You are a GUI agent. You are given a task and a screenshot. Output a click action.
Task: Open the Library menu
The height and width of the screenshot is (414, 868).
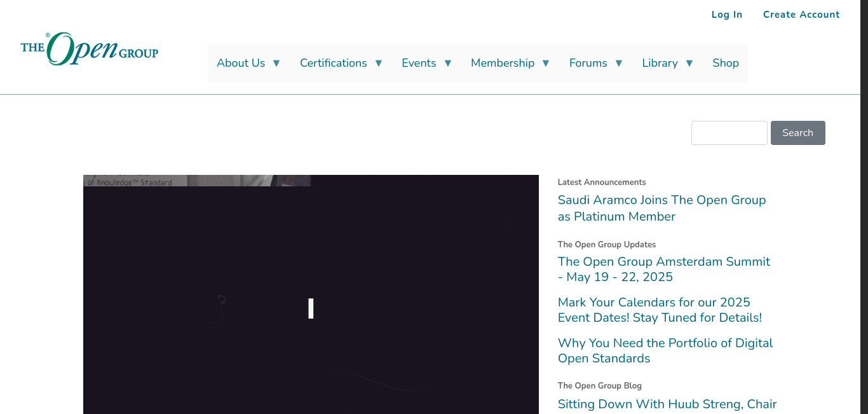660,63
